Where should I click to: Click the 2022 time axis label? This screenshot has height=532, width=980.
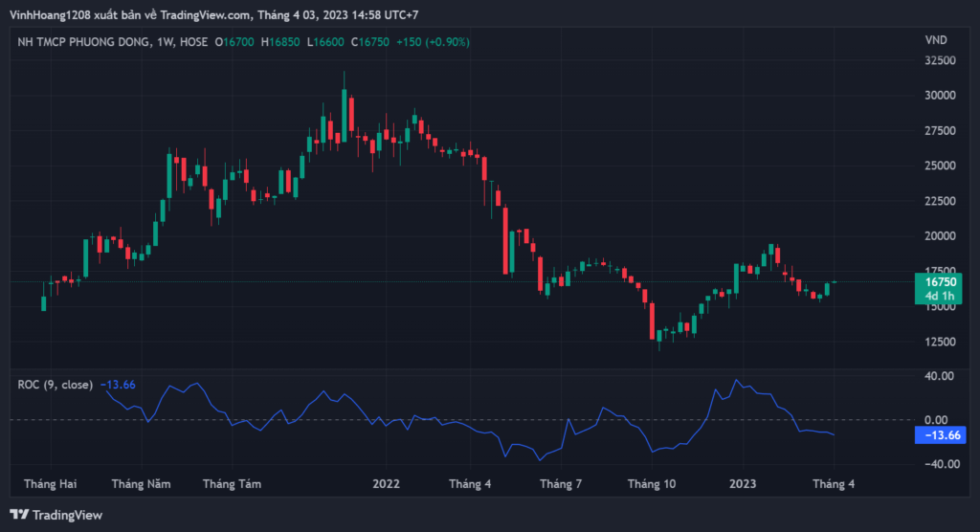386,484
